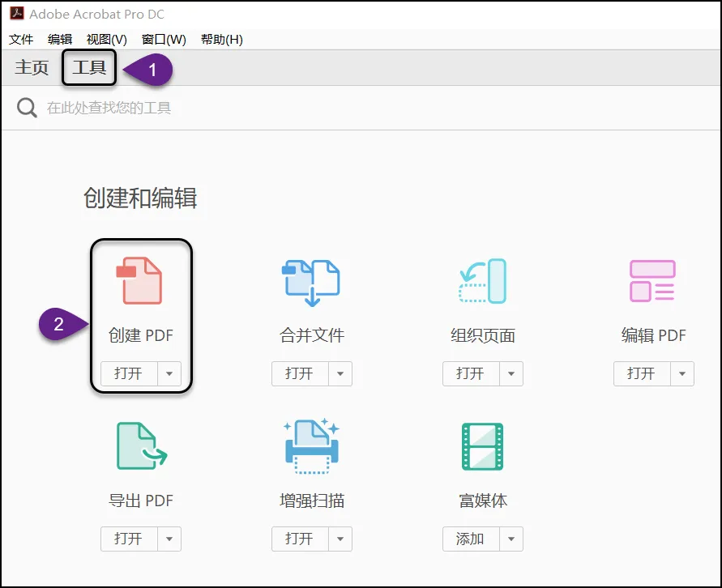Expand dropdown arrow beside 编辑 PDF 打开
The image size is (722, 588).
(x=682, y=373)
